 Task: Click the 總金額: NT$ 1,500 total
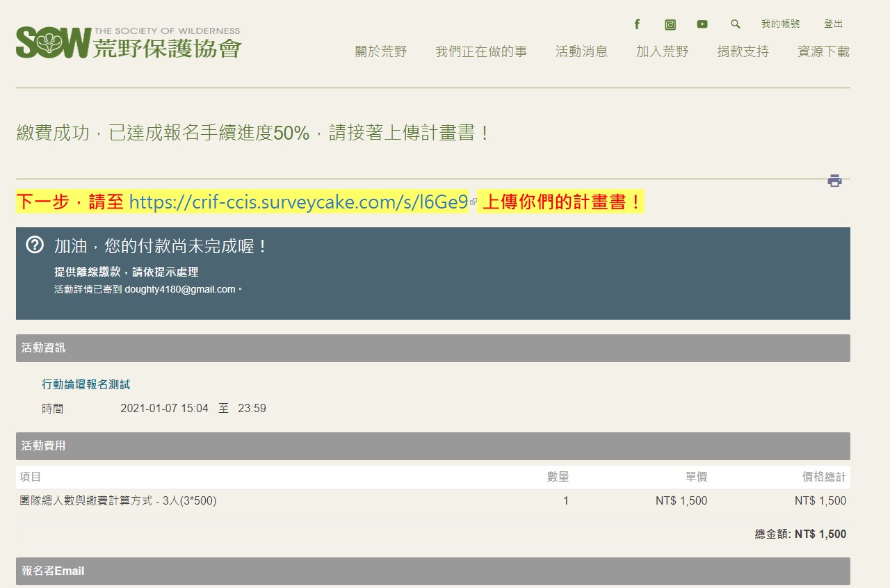coord(800,534)
